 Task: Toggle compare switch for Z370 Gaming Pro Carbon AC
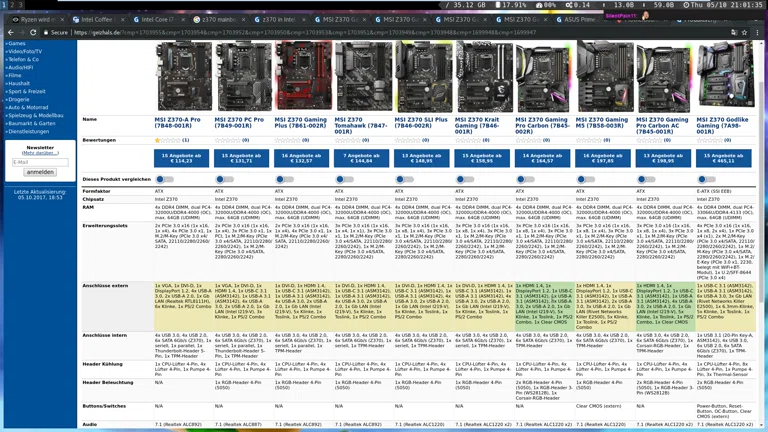(x=647, y=179)
